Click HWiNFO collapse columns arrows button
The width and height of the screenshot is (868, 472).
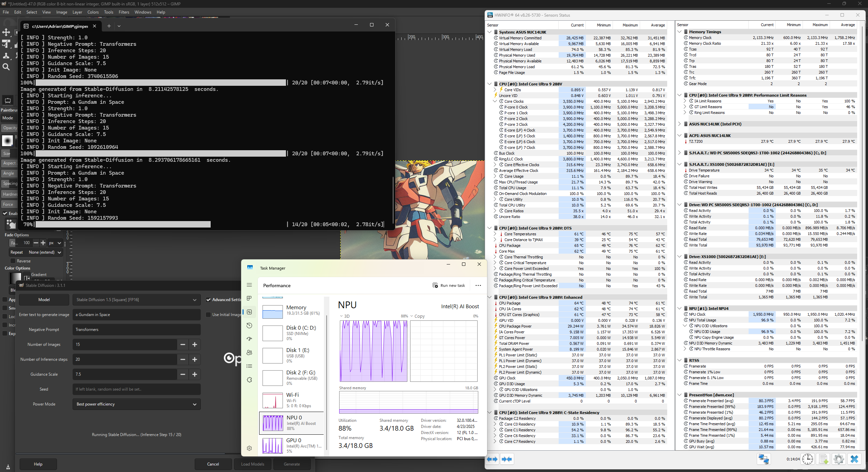(x=507, y=459)
